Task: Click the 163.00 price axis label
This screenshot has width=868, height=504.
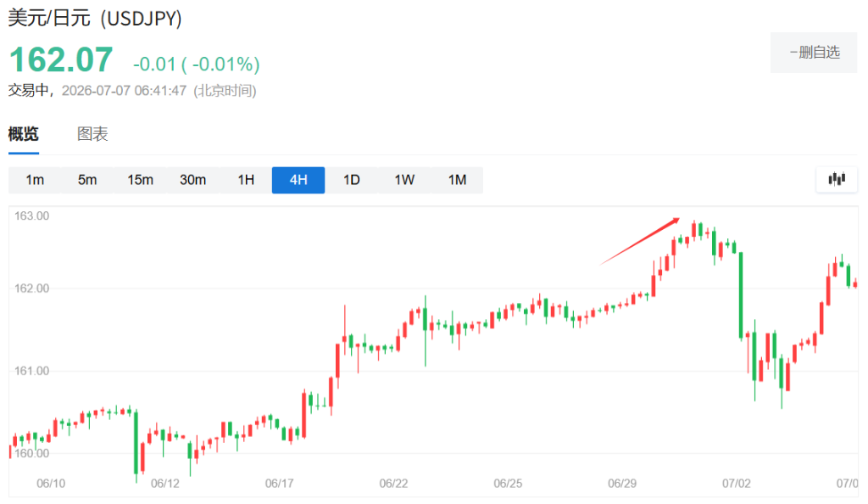Action: click(x=31, y=216)
